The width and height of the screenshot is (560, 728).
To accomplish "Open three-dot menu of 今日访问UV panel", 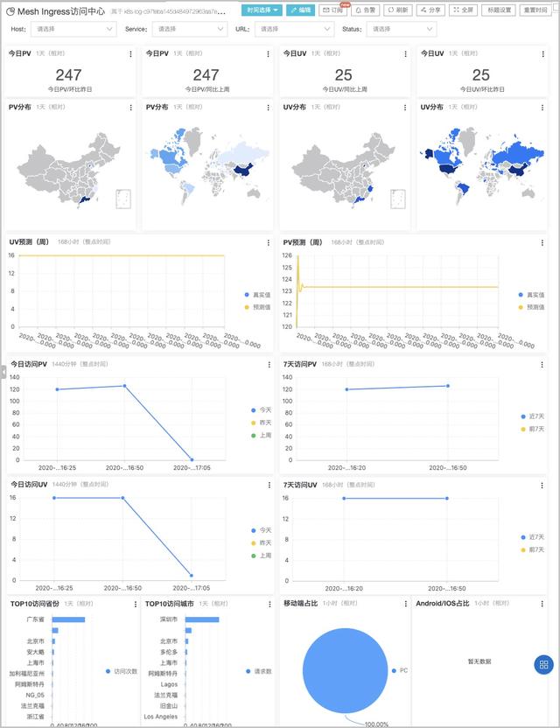I will pyautogui.click(x=269, y=485).
